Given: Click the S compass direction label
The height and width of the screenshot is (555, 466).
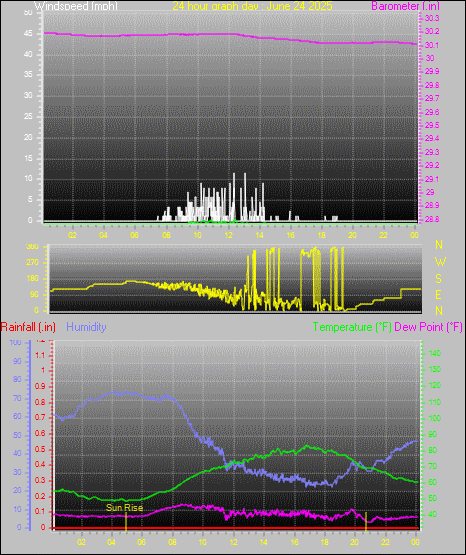Looking at the screenshot, I should [x=438, y=279].
